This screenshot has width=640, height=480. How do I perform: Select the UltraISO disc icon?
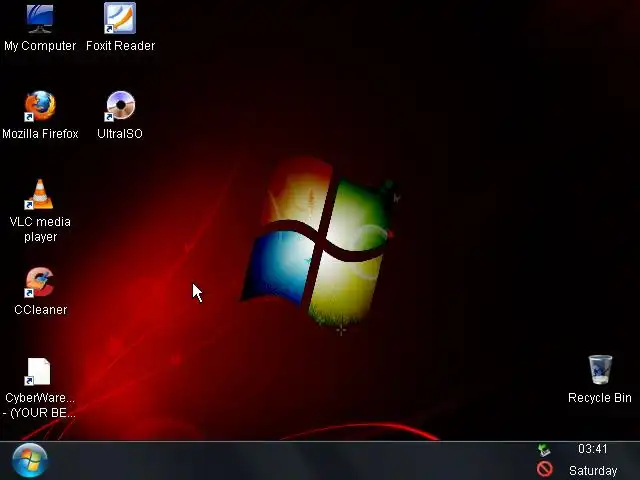[120, 106]
